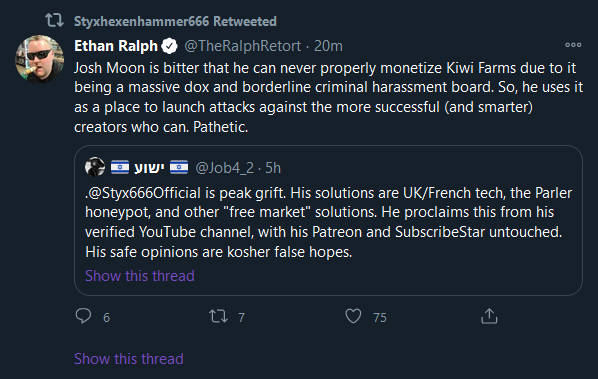Open the quoted tweet body text
The height and width of the screenshot is (379, 598).
click(x=328, y=222)
